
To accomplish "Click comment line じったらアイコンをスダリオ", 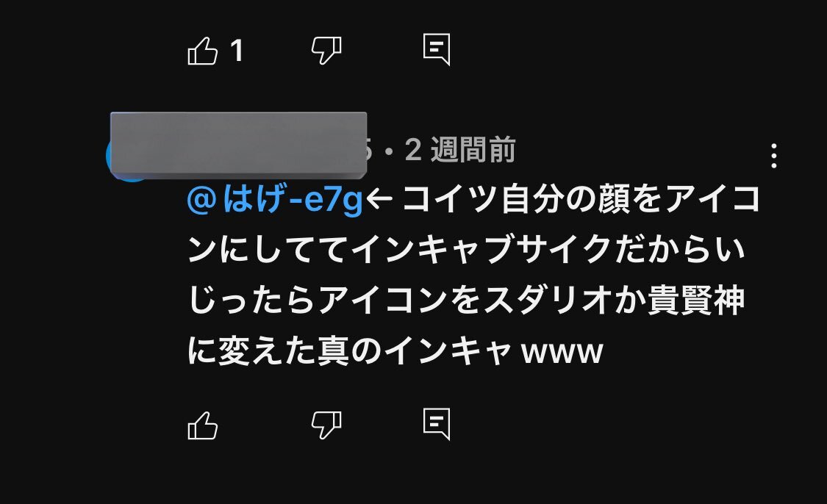I will (x=466, y=300).
